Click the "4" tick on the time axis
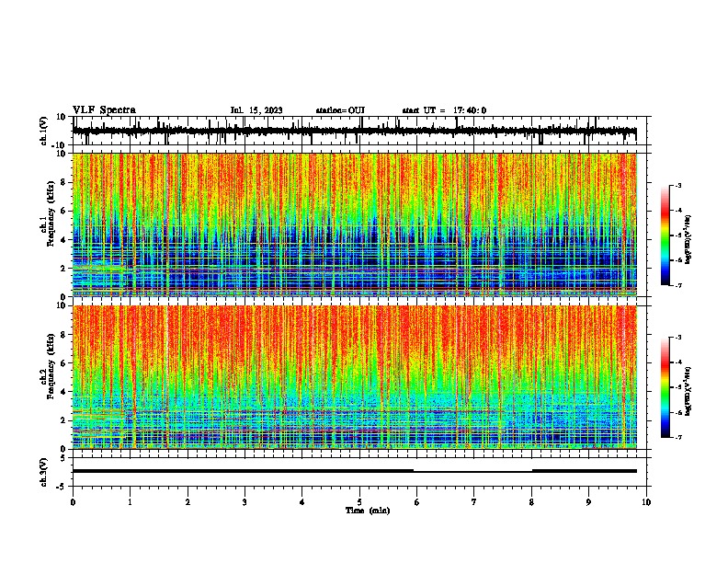The width and height of the screenshot is (728, 563). pos(302,502)
